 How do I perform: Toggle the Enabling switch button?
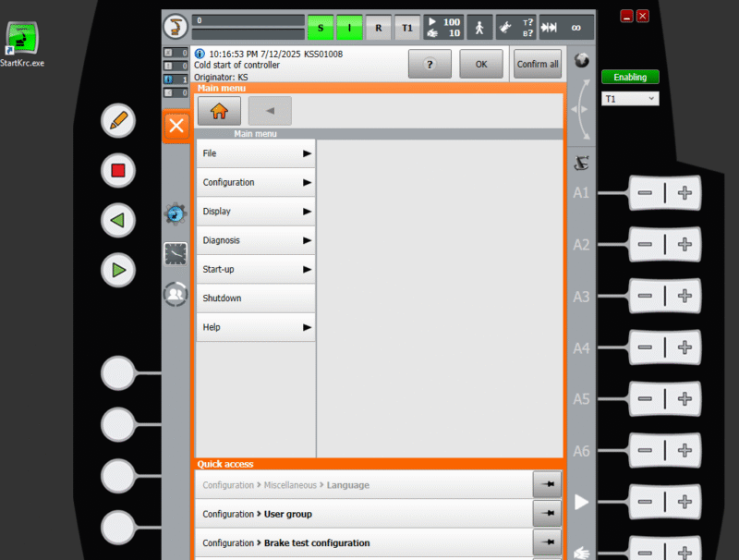tap(630, 77)
